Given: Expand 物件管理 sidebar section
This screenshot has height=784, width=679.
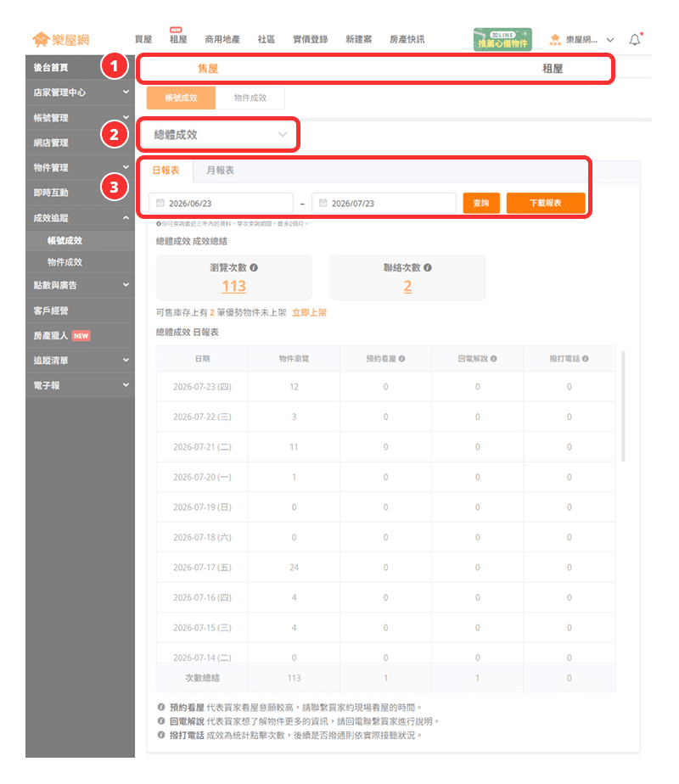Looking at the screenshot, I should pyautogui.click(x=80, y=167).
